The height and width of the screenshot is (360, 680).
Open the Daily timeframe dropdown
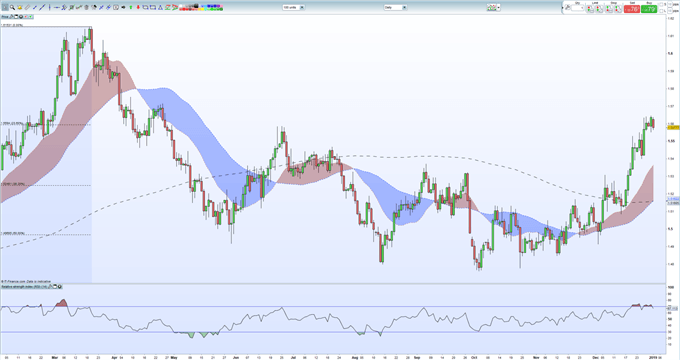395,7
